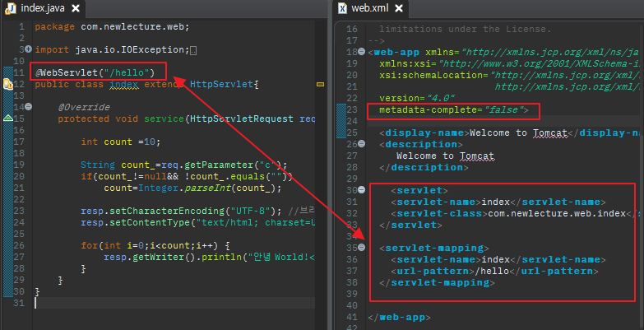Click the warning marker beside line 12
Viewport: 644px width, 330px height.
[8, 85]
